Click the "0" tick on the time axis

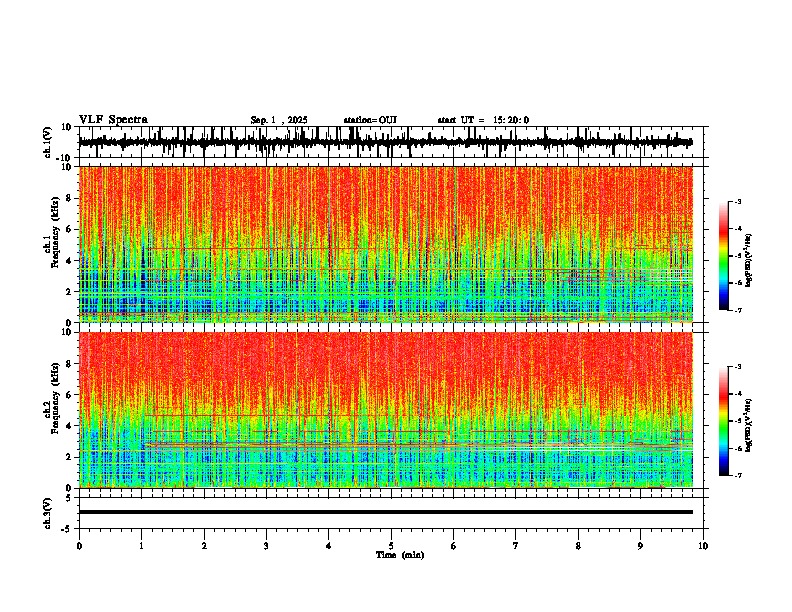tap(79, 546)
